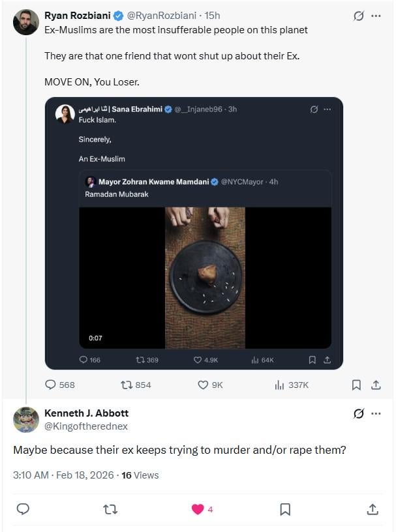
Task: Reply to Kenneth J. Abbott's comment
Action: pos(23,509)
